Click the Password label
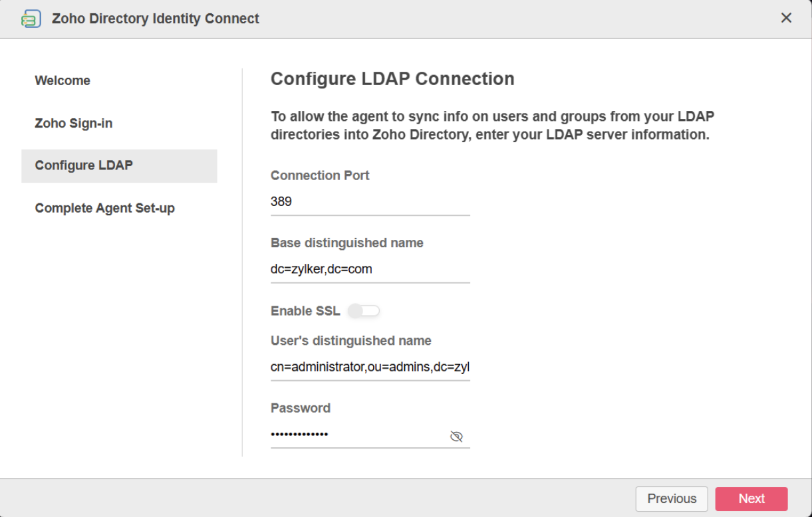 coord(301,408)
